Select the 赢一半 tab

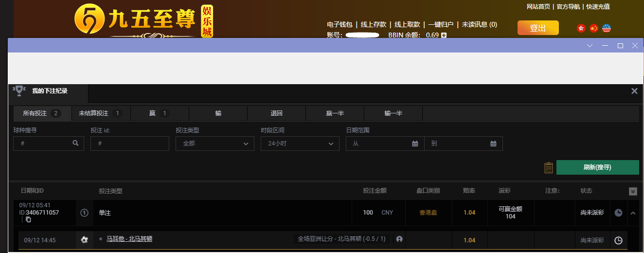[x=335, y=113]
